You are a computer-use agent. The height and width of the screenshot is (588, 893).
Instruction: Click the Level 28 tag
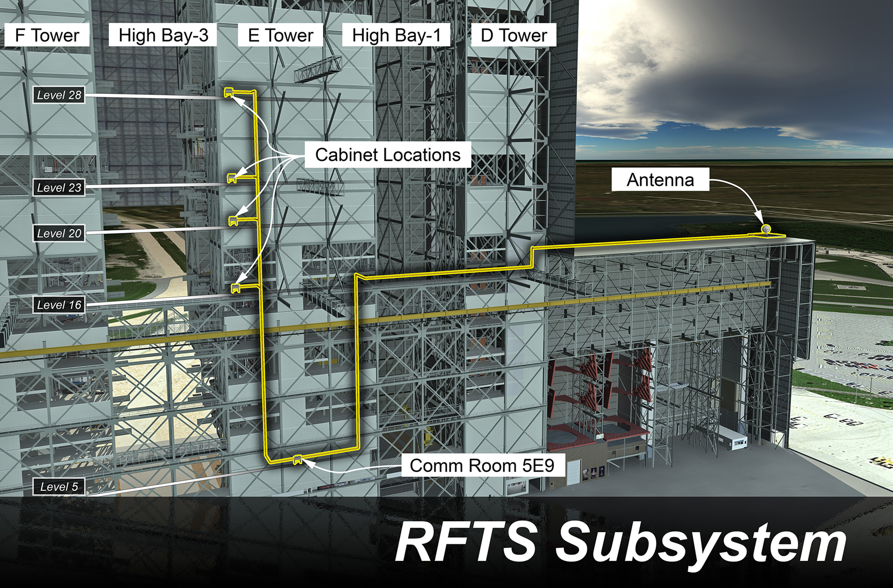(x=59, y=95)
